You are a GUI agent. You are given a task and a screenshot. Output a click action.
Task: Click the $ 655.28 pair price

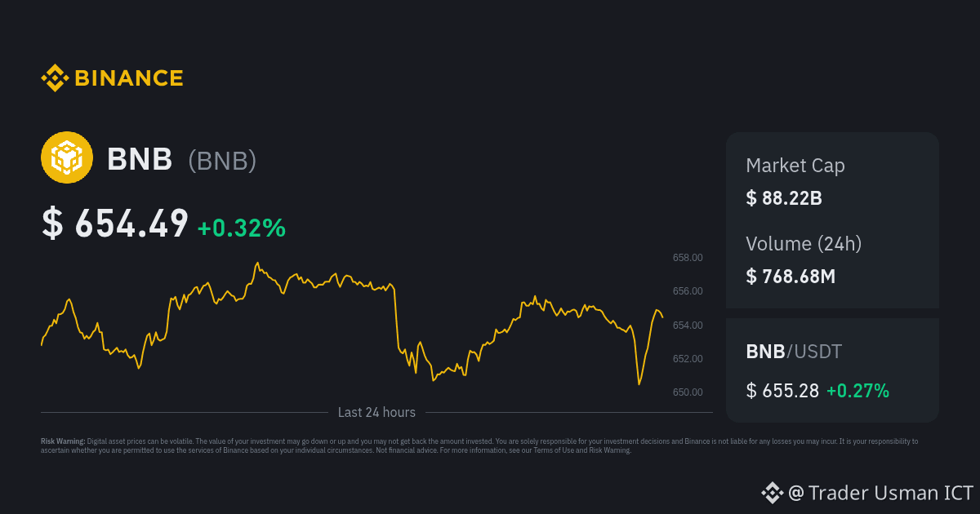782,391
